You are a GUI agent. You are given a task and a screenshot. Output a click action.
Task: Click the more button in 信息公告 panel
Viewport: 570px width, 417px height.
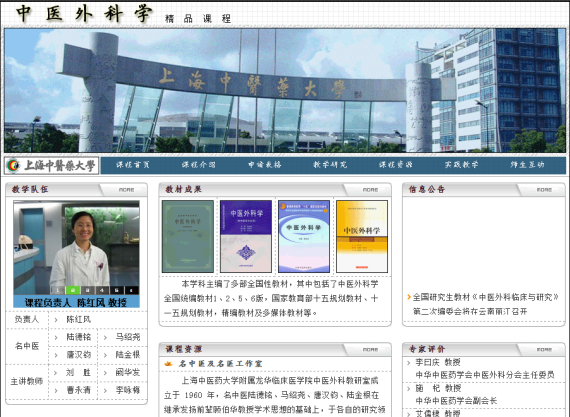point(544,190)
